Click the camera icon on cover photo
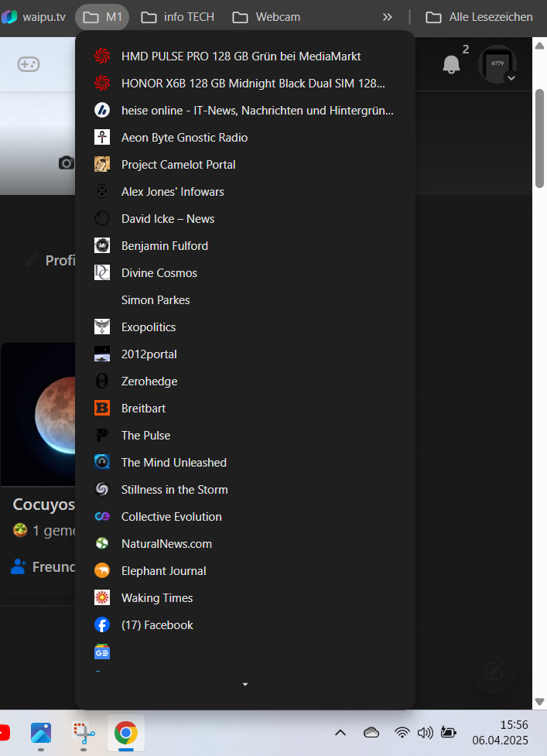Screen dimensions: 547x756 pyautogui.click(x=67, y=163)
